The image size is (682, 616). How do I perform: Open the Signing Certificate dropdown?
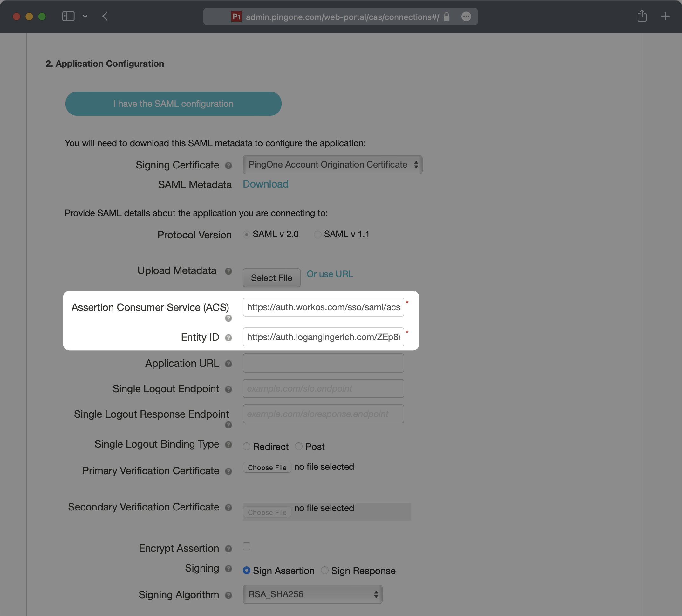[332, 165]
